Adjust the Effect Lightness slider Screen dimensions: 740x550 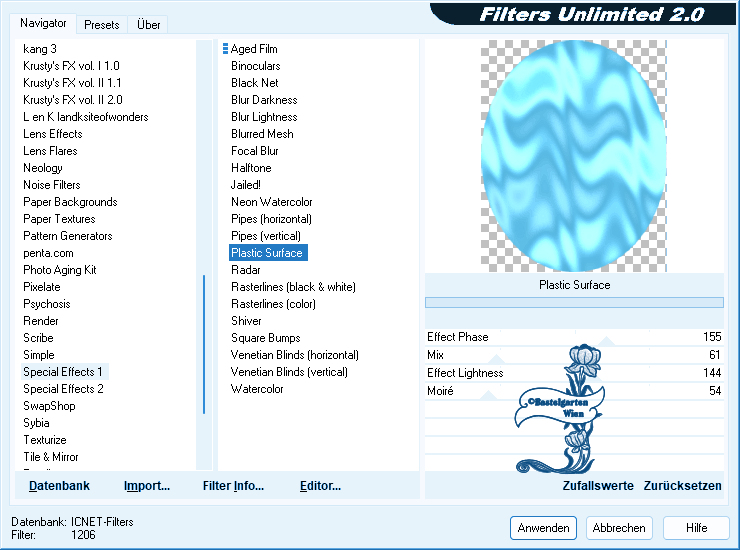click(574, 373)
